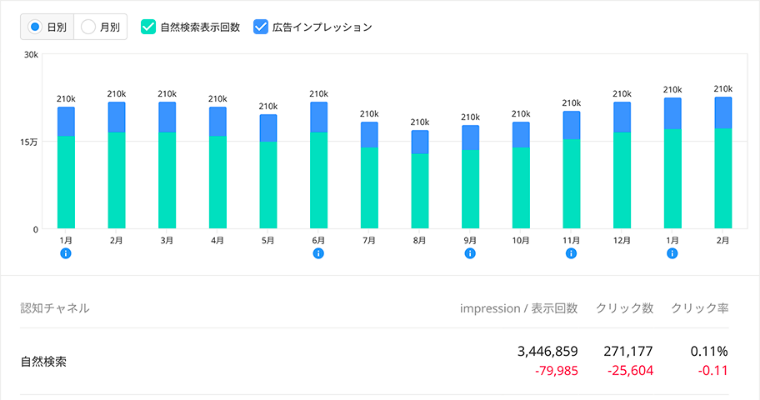Click the info icon under 11月
760x400 pixels.
point(571,253)
